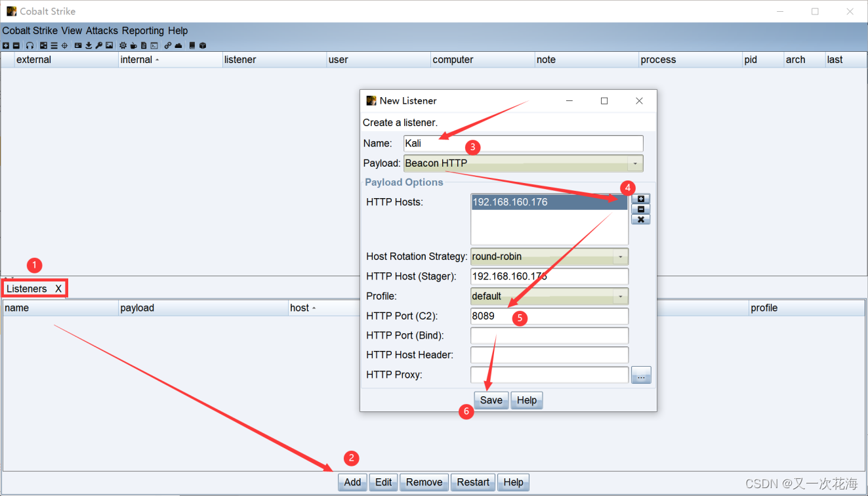Click Help button beside Restart

(514, 482)
